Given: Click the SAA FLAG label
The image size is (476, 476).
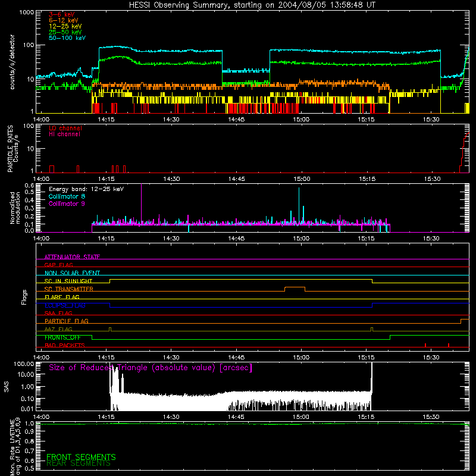Looking at the screenshot, I should 58,313.
